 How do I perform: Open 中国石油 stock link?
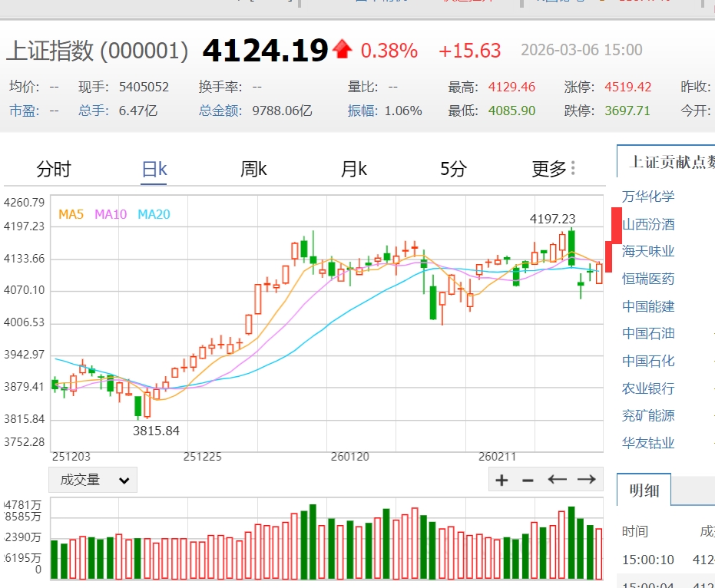648,333
